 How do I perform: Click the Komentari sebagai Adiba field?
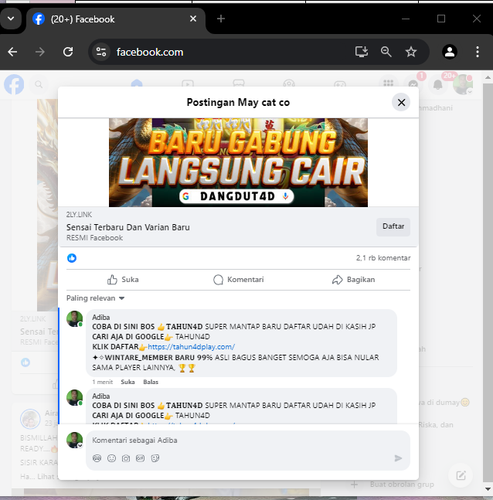(248, 440)
